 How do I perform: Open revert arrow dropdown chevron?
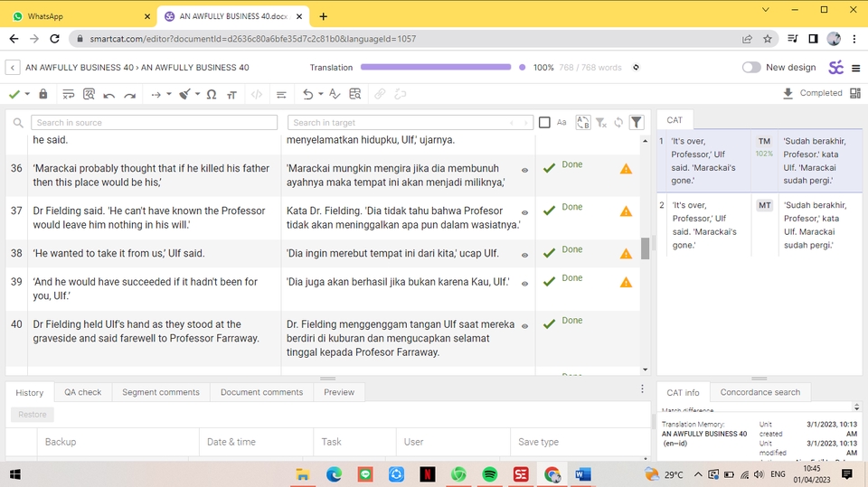click(320, 94)
